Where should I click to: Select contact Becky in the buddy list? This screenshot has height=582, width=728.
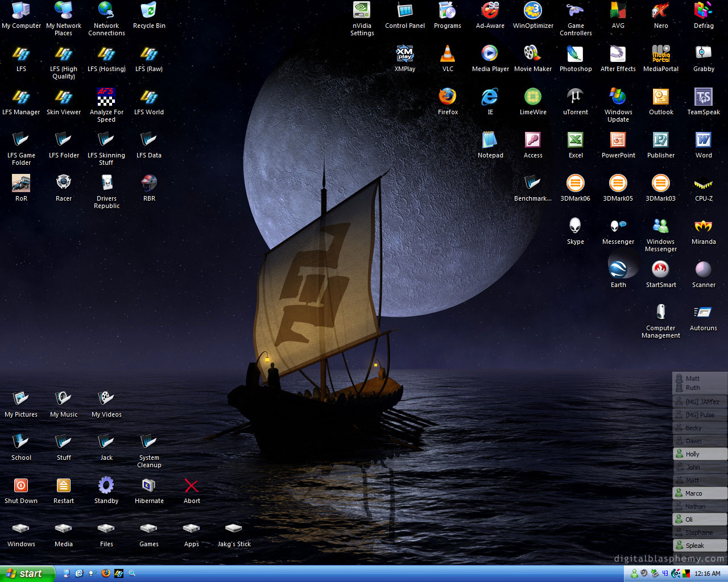point(700,428)
